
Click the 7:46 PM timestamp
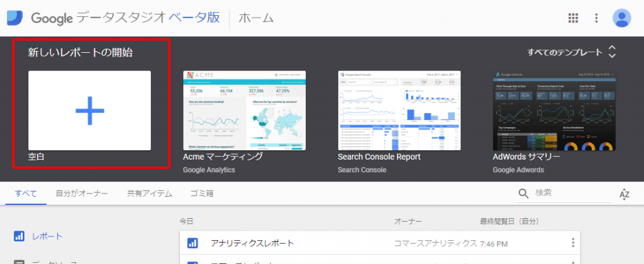494,244
